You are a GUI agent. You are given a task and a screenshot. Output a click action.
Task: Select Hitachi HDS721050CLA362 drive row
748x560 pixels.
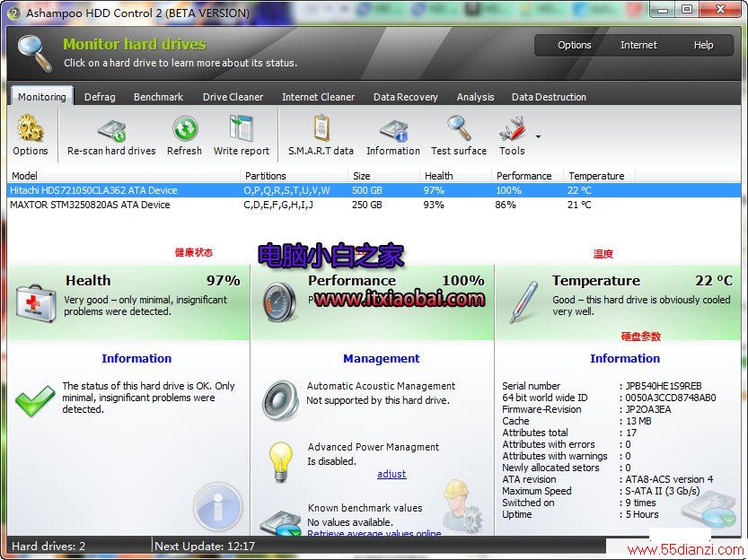coord(374,190)
